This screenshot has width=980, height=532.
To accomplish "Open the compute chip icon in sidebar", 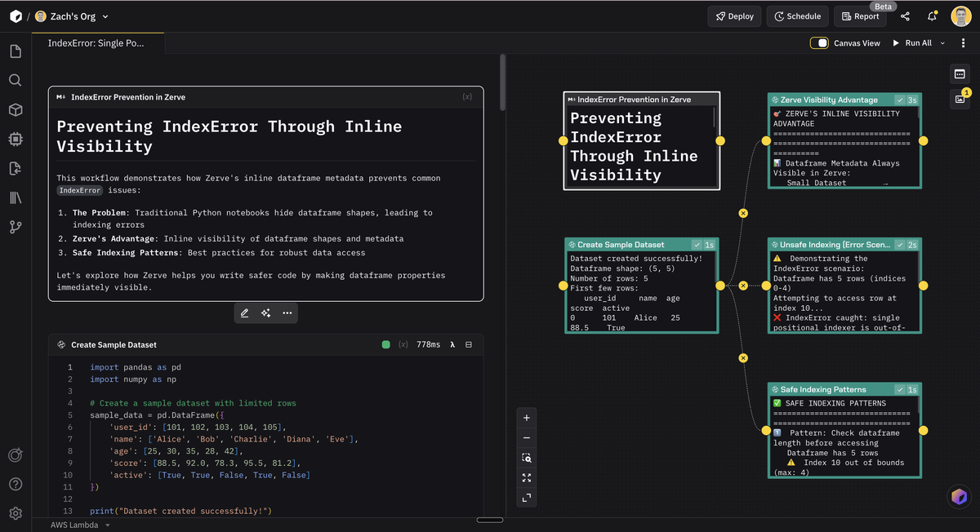I will pyautogui.click(x=16, y=140).
